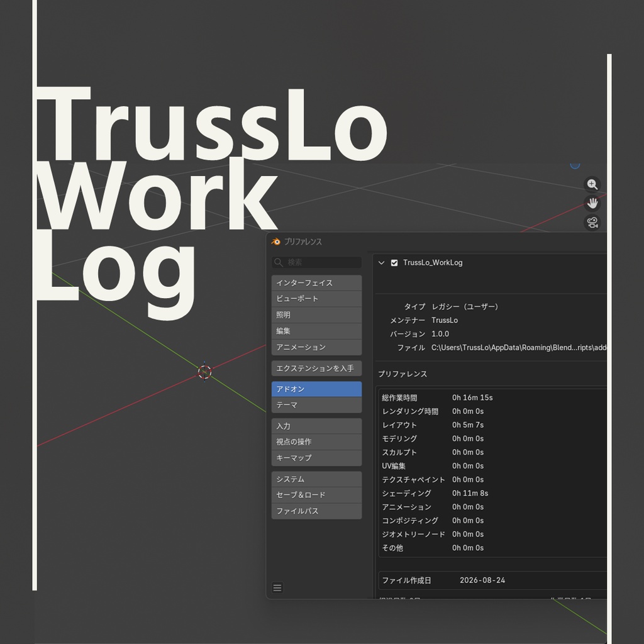Screen dimensions: 644x644
Task: Switch to the ファイルパス tab
Action: pos(316,511)
